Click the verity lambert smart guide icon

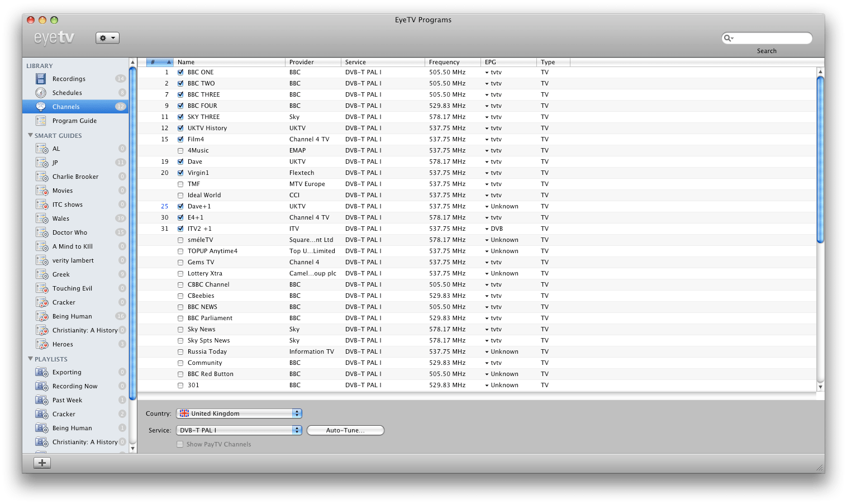pyautogui.click(x=42, y=260)
